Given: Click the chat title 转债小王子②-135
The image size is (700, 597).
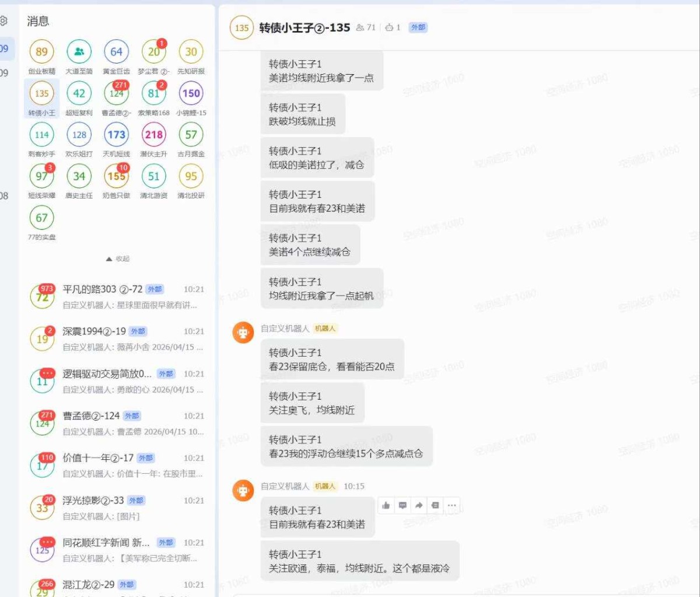Looking at the screenshot, I should pos(304,27).
